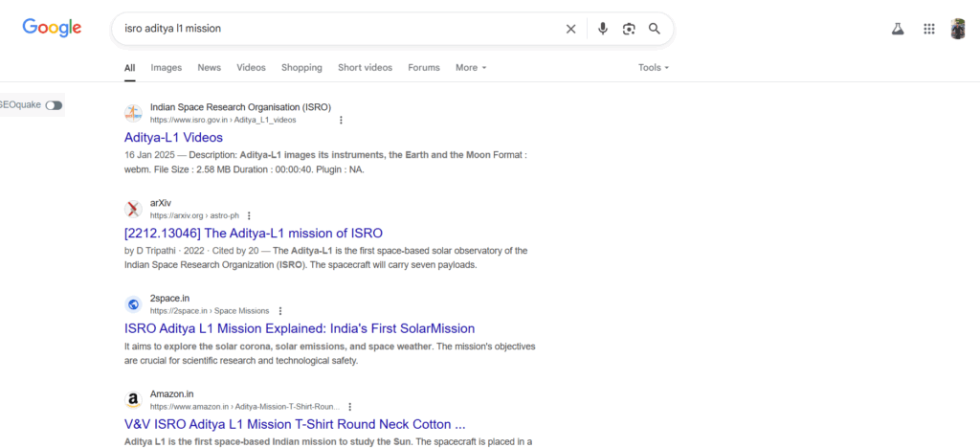Open the Google apps grid icon
The height and width of the screenshot is (448, 980).
pyautogui.click(x=928, y=29)
